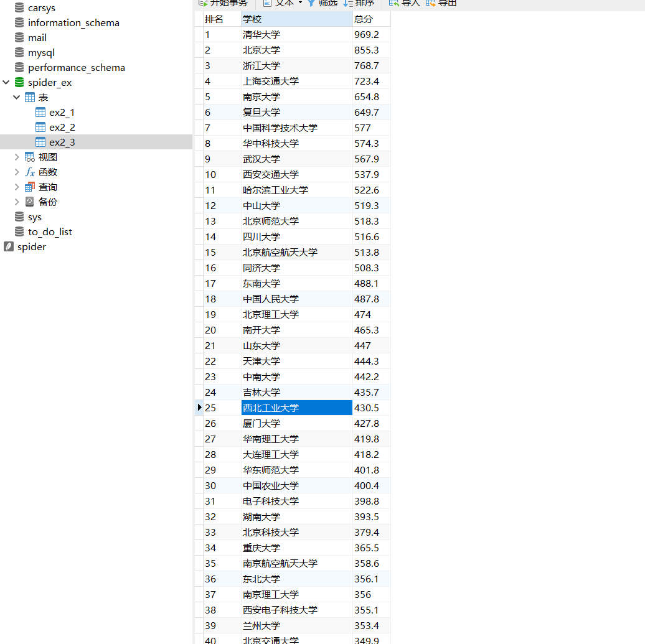
Task: Click the ex2_3 table icon
Action: pos(40,142)
